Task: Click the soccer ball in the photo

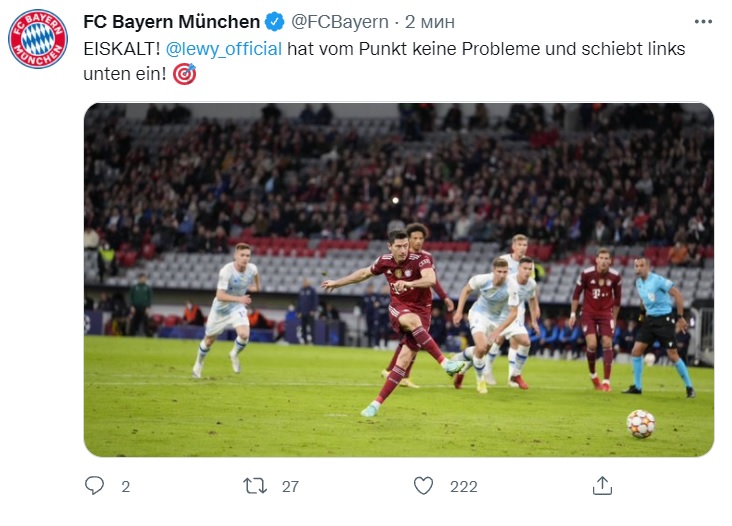Action: (641, 424)
